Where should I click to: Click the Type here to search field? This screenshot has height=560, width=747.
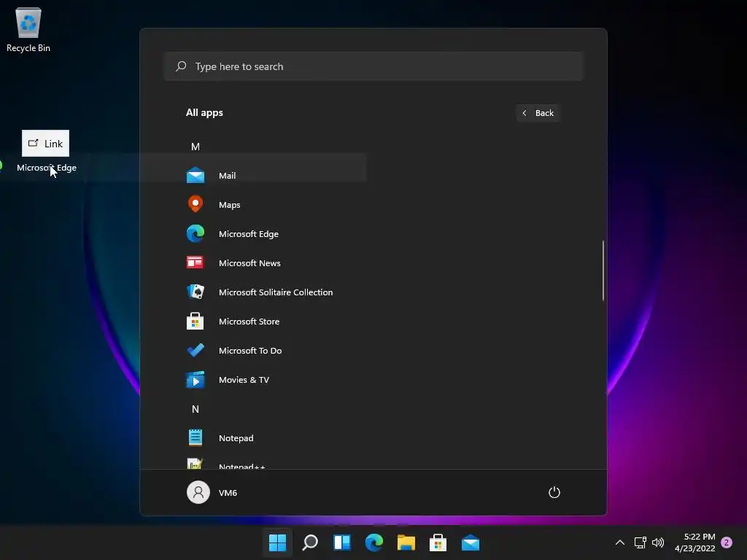click(373, 66)
